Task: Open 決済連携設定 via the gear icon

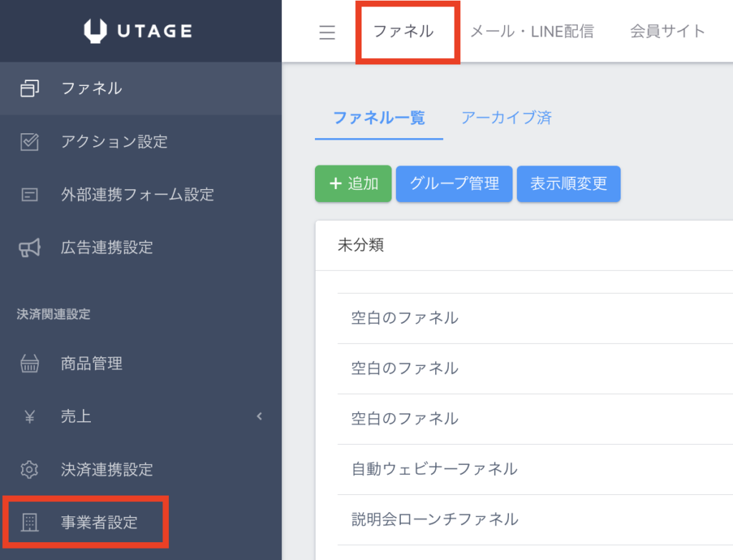Action: (29, 470)
